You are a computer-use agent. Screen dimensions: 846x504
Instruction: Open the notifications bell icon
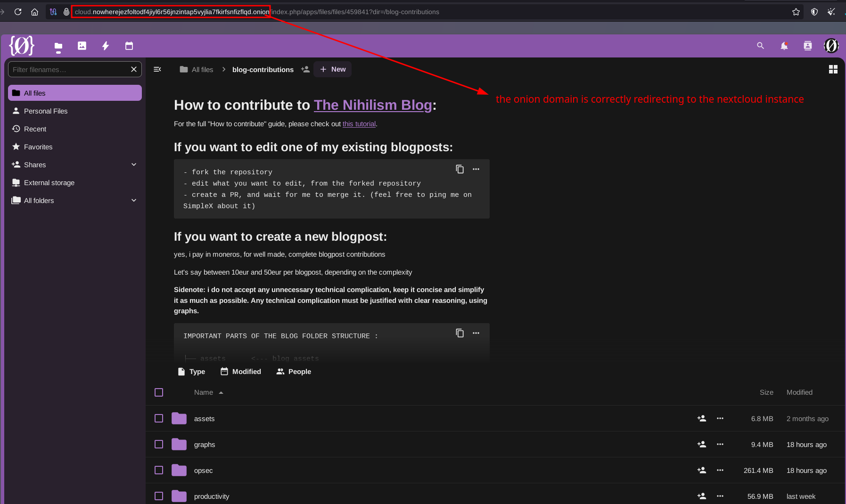pyautogui.click(x=784, y=46)
